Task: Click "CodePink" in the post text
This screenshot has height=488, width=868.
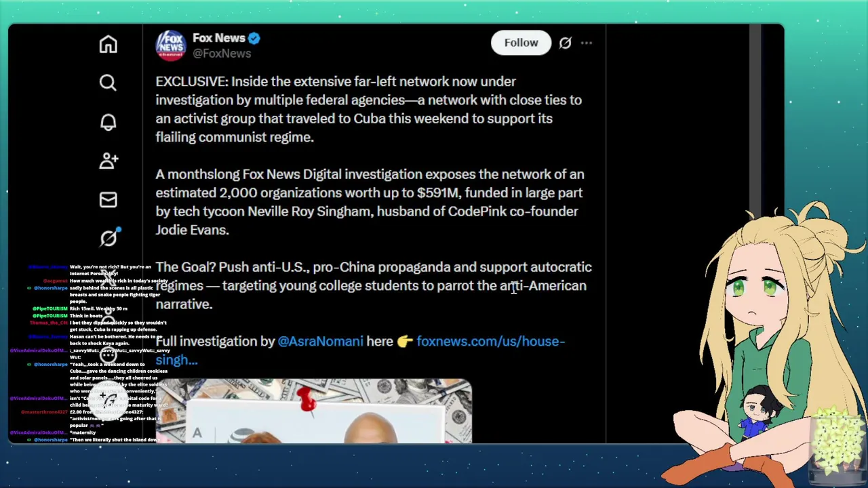Action: [x=477, y=211]
